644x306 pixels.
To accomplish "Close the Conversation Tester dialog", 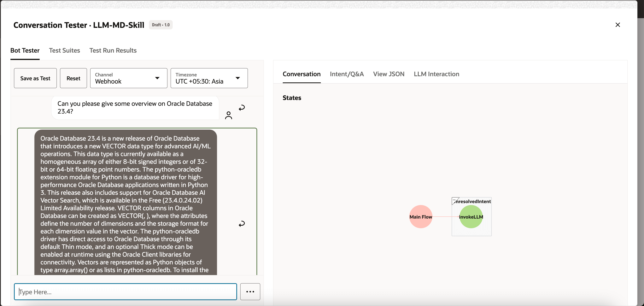I will pyautogui.click(x=618, y=25).
